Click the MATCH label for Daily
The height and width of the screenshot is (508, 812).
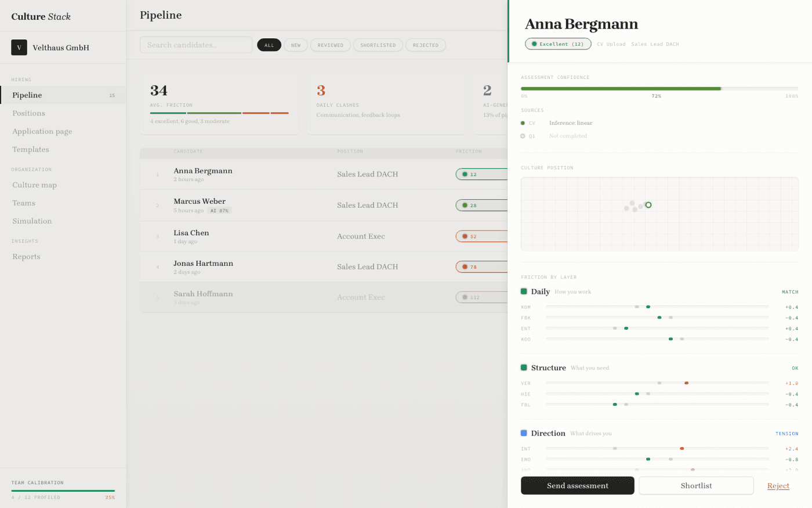click(x=790, y=292)
